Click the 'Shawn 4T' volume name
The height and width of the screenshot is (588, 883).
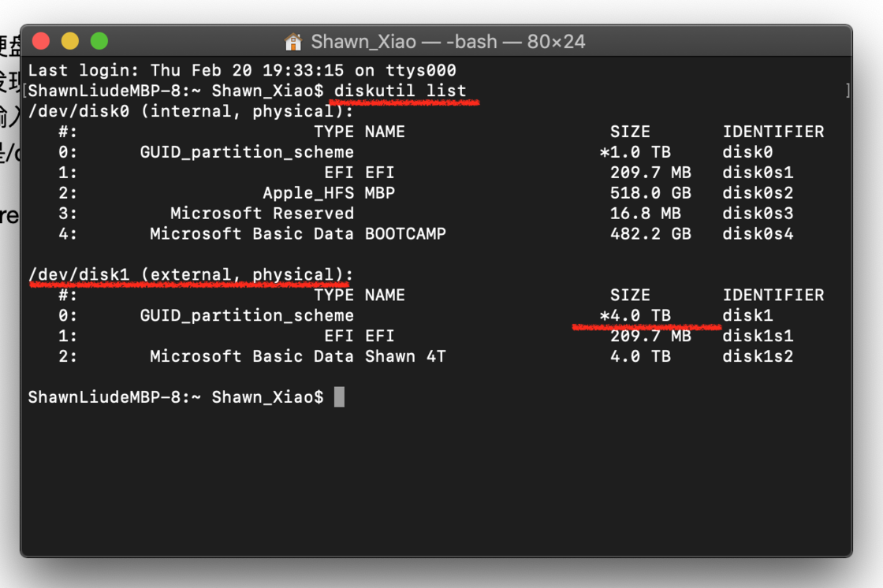click(405, 356)
